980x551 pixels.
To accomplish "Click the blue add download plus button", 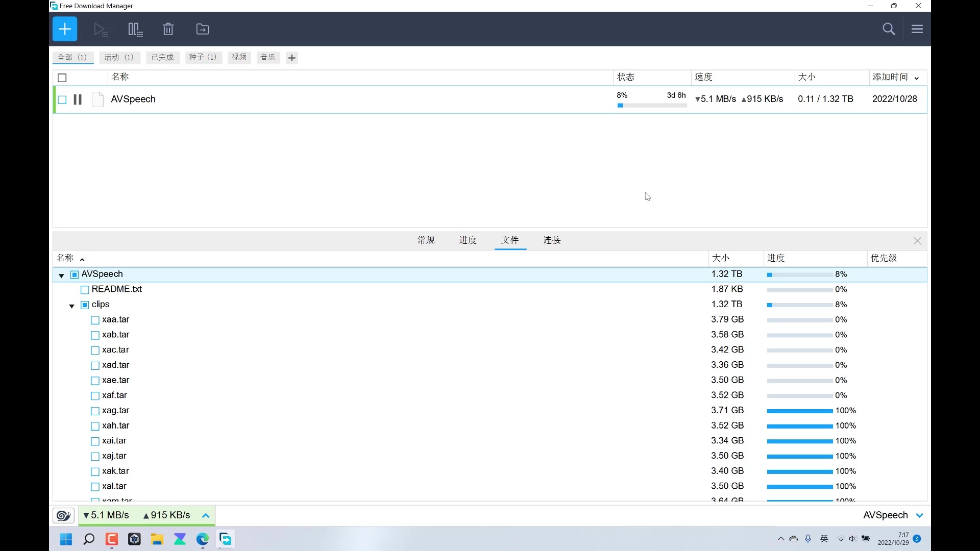I will pyautogui.click(x=65, y=29).
